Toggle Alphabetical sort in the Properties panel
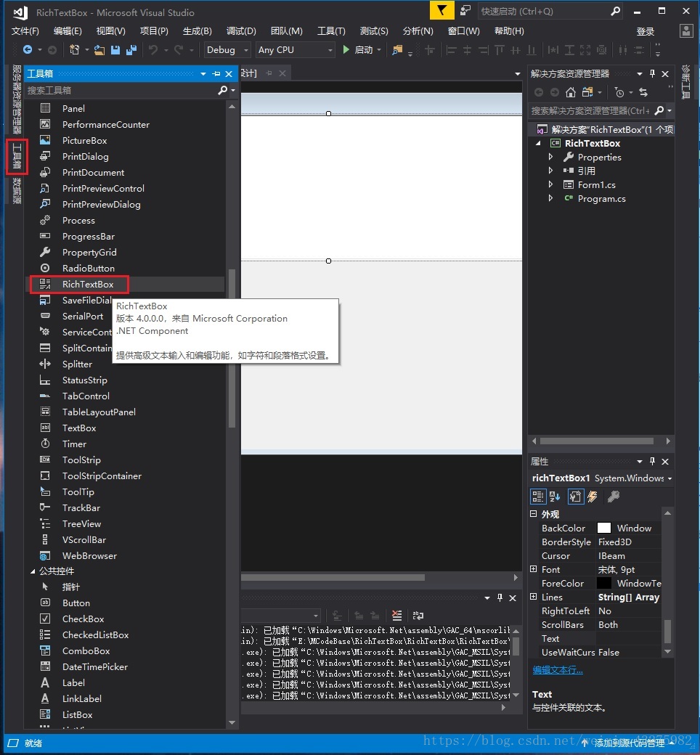 [x=555, y=497]
